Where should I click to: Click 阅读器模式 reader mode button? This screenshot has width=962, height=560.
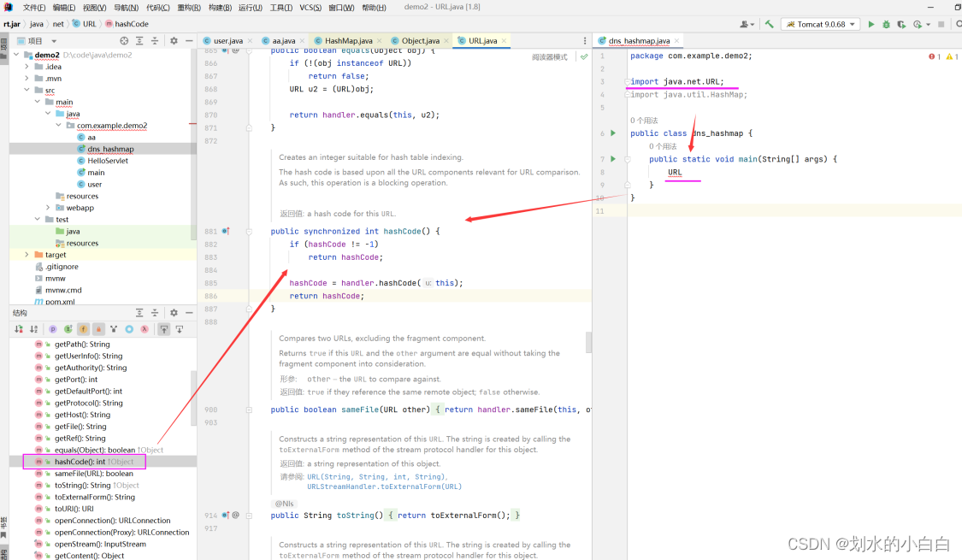(550, 57)
